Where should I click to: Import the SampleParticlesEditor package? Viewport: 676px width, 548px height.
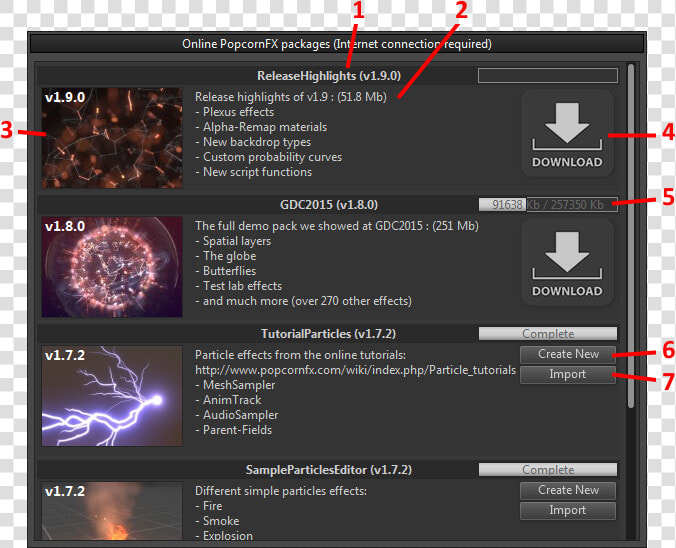[x=568, y=510]
